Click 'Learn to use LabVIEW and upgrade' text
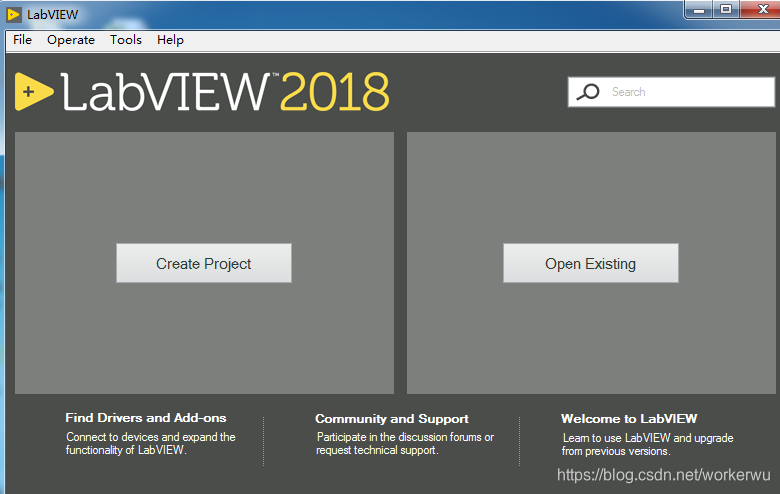 point(648,438)
